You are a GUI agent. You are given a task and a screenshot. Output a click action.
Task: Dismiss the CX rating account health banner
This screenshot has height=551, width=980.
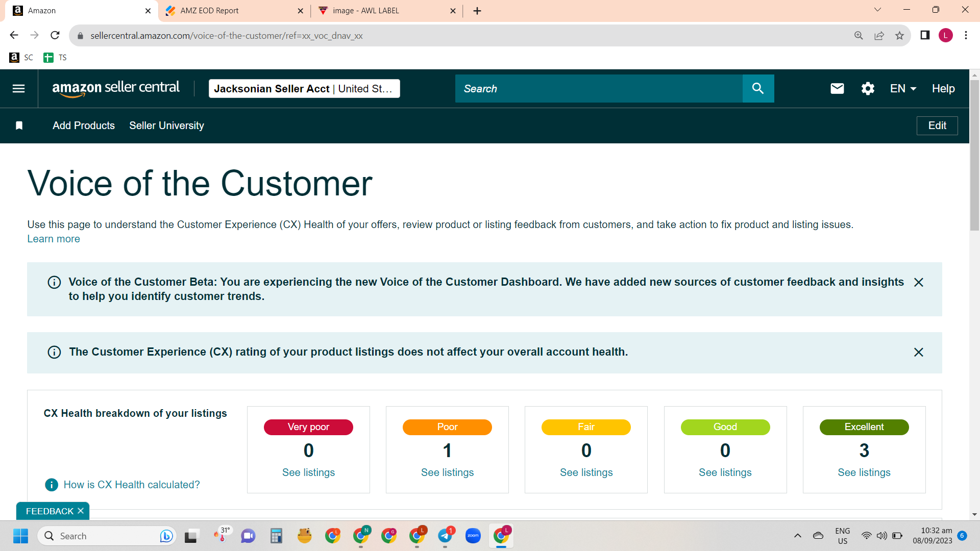tap(919, 352)
